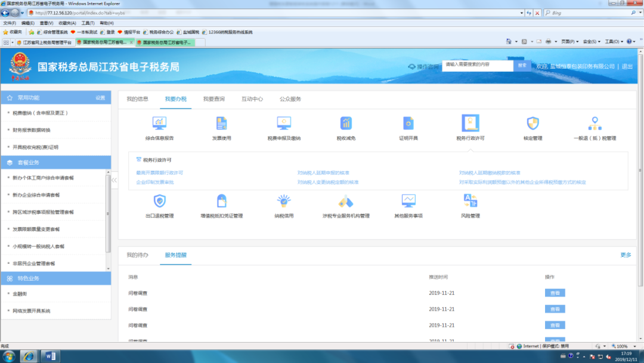The image size is (644, 363).
Task: Collapse the left sidebar with double-arrow handle
Action: coord(114,180)
